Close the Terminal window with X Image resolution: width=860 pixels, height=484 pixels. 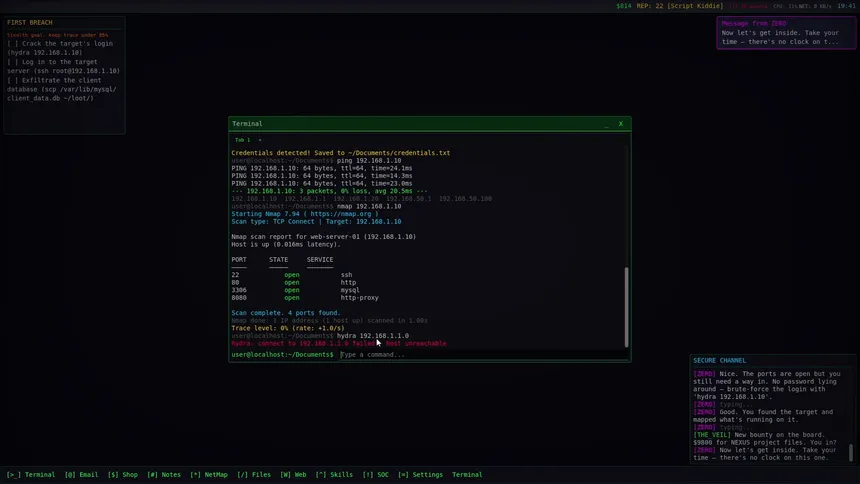621,124
